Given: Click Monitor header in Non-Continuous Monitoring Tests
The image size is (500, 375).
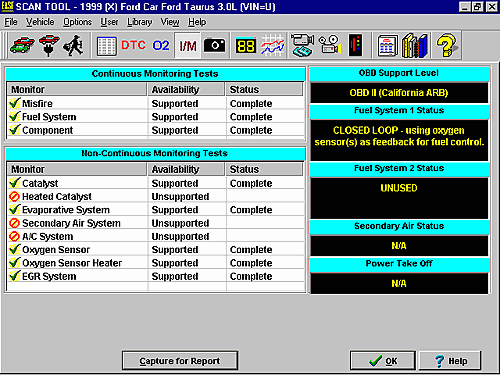Looking at the screenshot, I should pyautogui.click(x=77, y=169).
